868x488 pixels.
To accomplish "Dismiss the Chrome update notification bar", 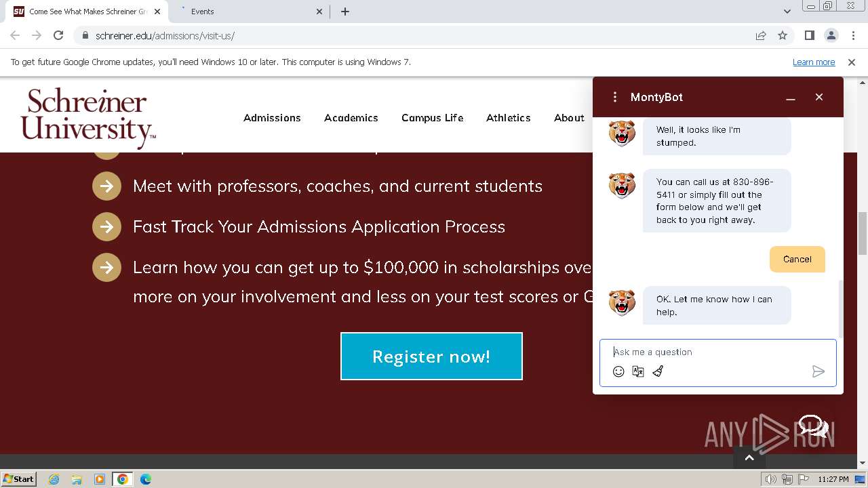I will click(852, 62).
